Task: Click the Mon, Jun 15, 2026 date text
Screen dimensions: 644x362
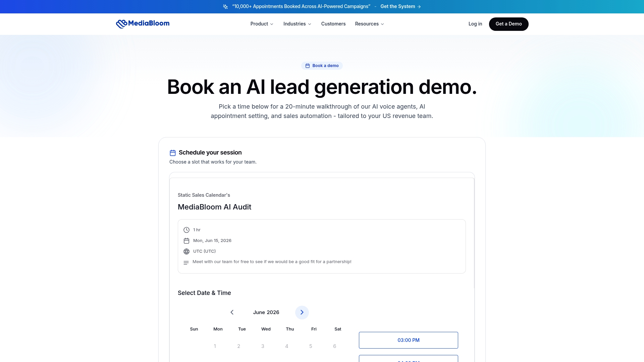Action: pos(212,241)
